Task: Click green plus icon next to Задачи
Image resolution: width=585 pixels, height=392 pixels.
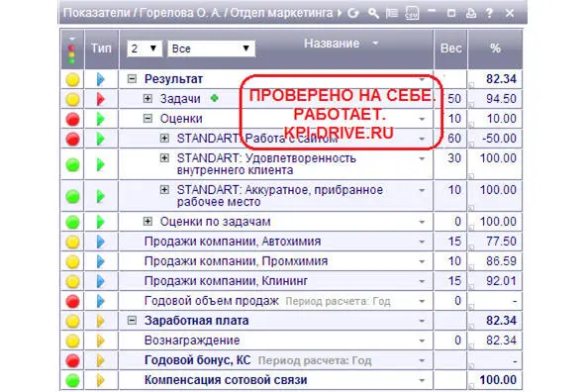Action: pos(214,98)
